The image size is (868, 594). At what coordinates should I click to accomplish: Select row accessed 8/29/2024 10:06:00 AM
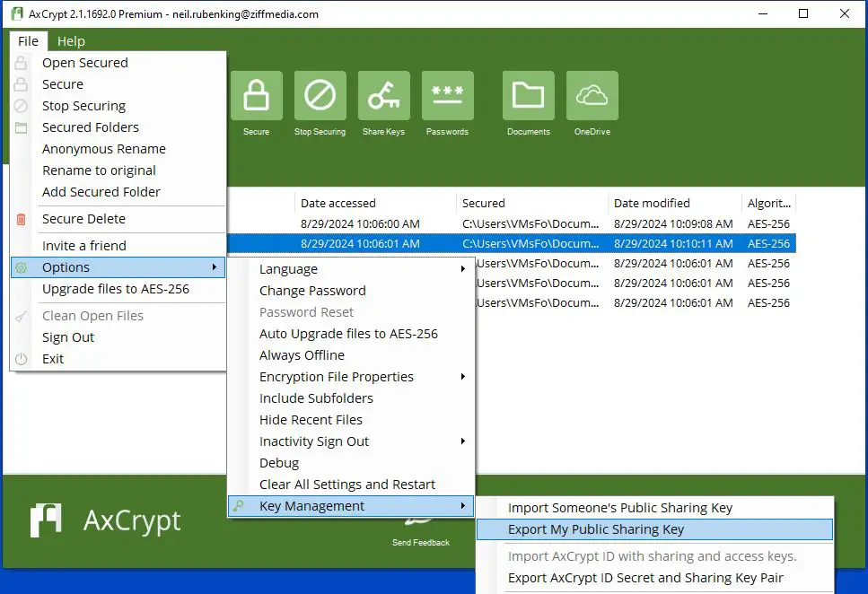512,224
